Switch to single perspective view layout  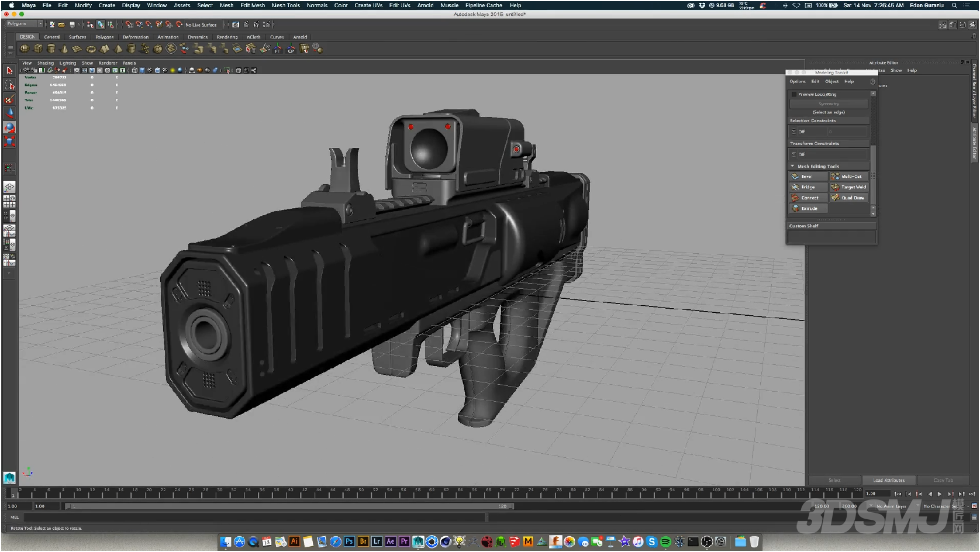point(9,187)
